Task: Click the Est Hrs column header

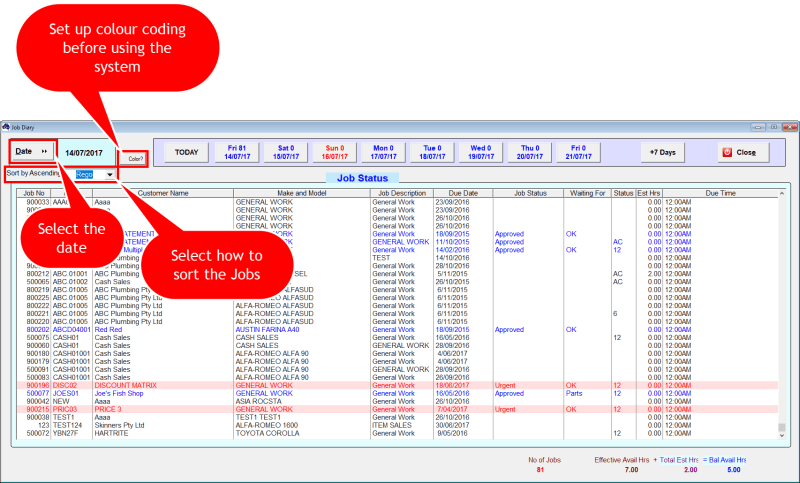Action: [649, 193]
